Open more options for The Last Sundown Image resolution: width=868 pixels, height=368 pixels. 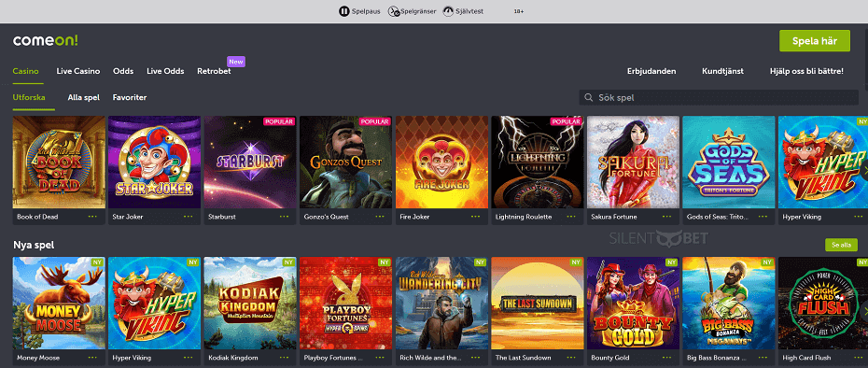(x=571, y=358)
